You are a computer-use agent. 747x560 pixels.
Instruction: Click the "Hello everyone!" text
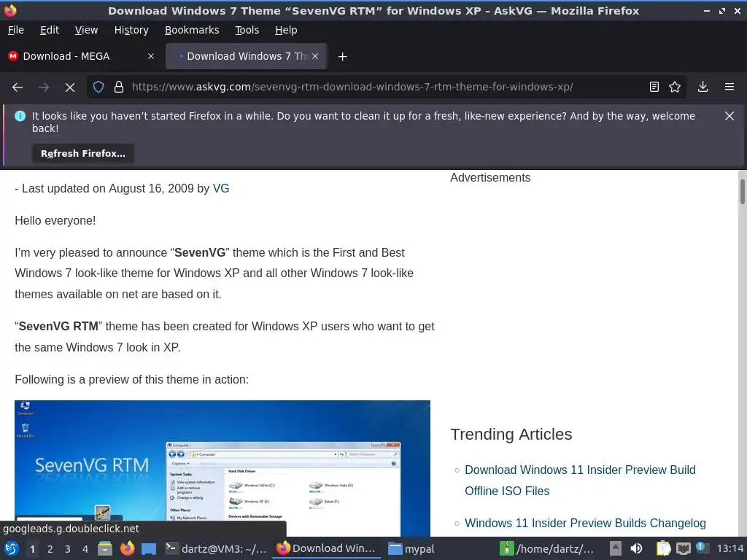click(x=55, y=220)
